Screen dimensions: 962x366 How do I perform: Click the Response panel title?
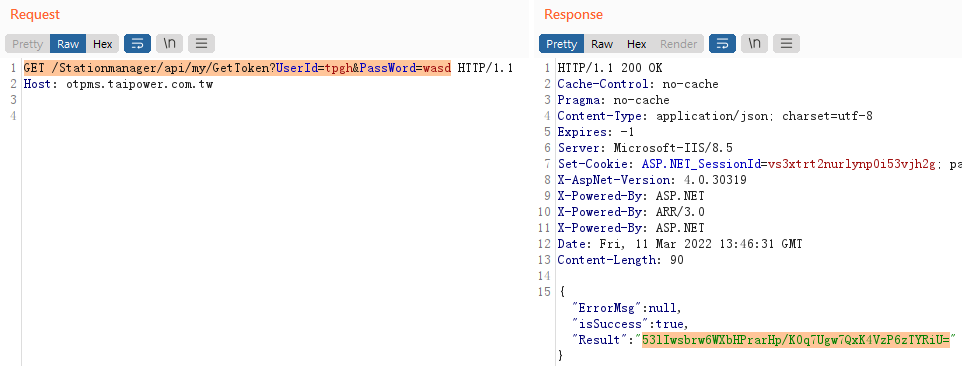[x=574, y=14]
